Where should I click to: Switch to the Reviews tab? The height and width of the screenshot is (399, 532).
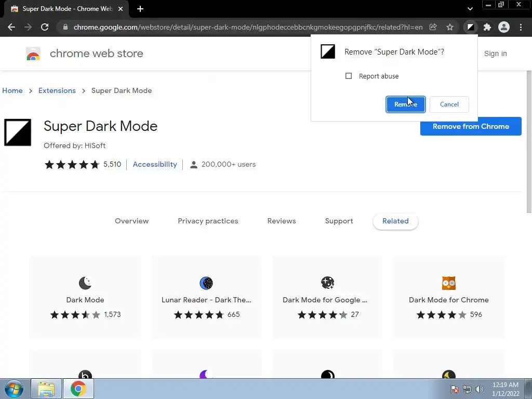pos(282,221)
